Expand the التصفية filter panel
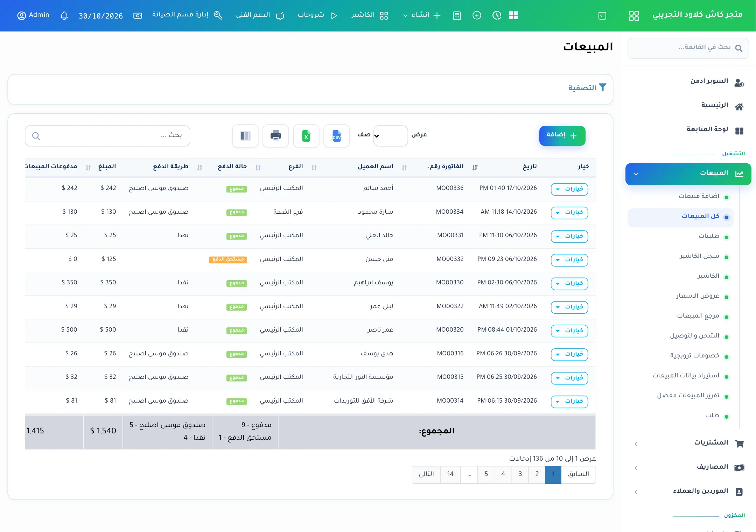This screenshot has width=756, height=532. [587, 87]
